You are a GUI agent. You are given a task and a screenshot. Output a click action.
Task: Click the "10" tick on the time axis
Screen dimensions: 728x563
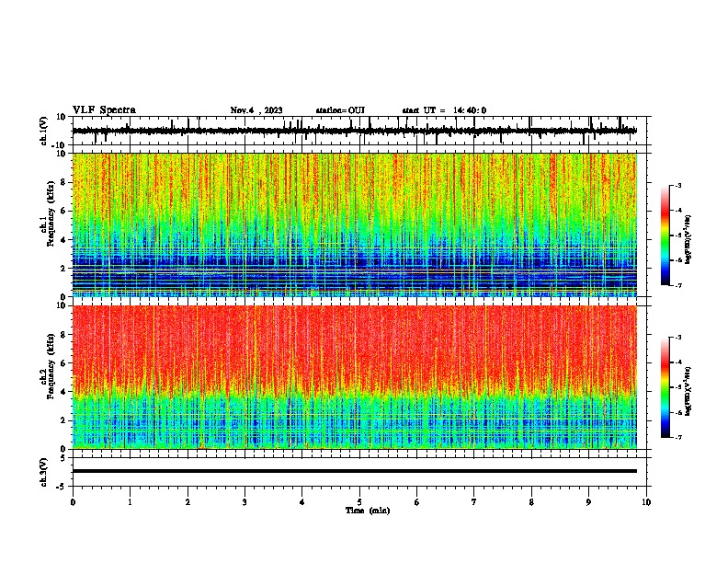646,502
